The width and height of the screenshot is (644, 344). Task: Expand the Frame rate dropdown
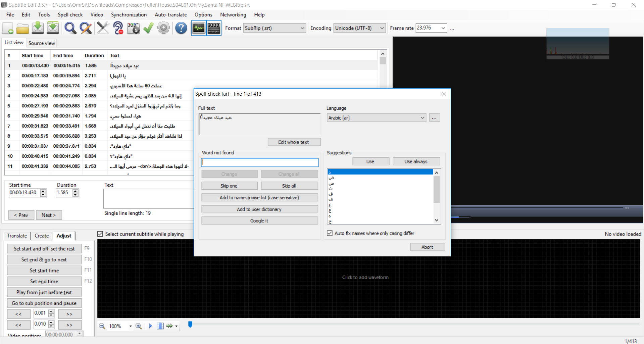pos(443,28)
